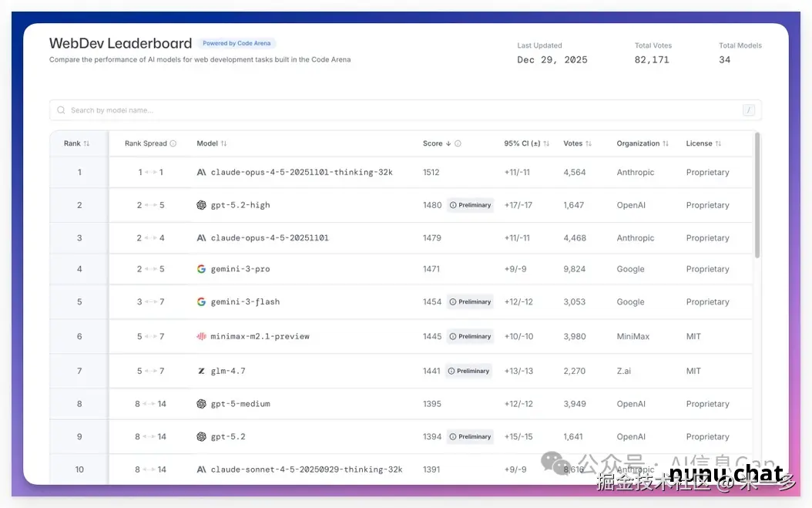Click Anthropic logo beside claude-sonnet-4-5-20250929-thinking-32k

201,469
